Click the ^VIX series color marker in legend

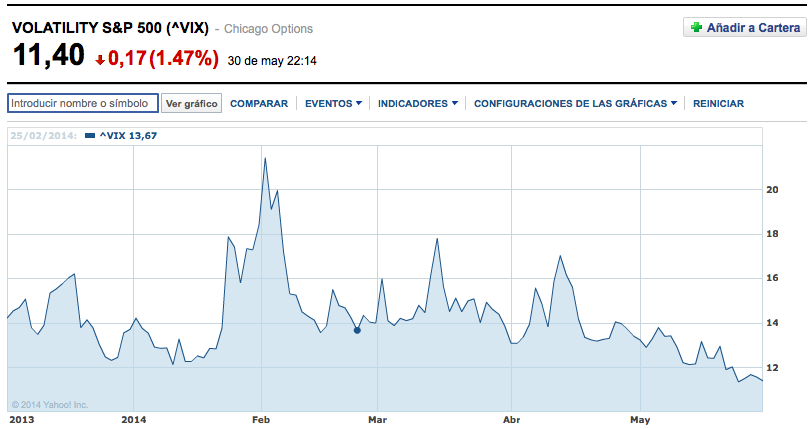pyautogui.click(x=90, y=136)
